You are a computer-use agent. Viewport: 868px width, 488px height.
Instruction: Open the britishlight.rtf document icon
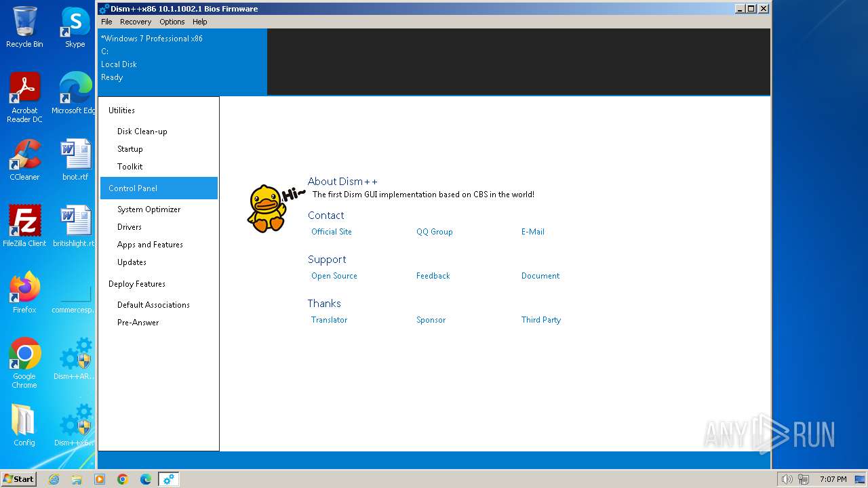(x=75, y=226)
